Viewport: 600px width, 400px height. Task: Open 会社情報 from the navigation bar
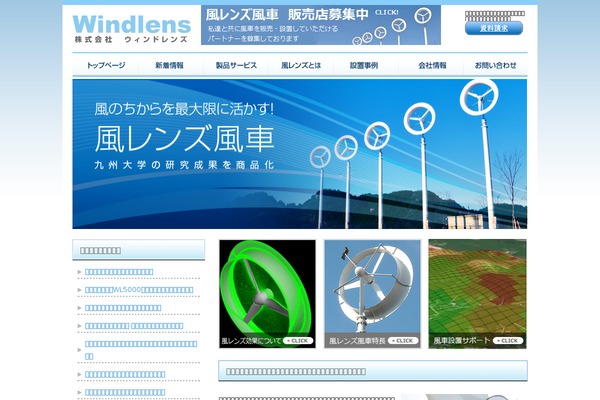click(x=432, y=65)
